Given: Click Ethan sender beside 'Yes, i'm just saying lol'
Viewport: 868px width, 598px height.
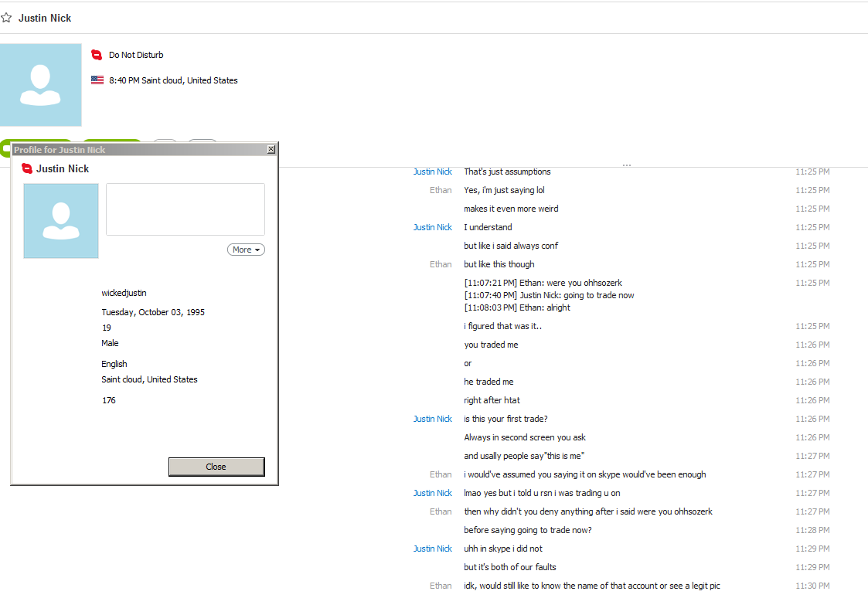Looking at the screenshot, I should tap(441, 190).
